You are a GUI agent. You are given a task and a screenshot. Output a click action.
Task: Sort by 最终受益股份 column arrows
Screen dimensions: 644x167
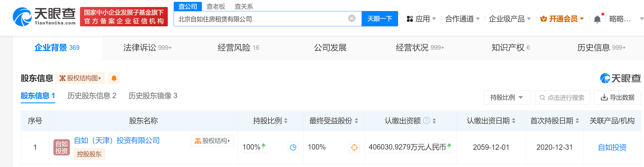point(356,121)
